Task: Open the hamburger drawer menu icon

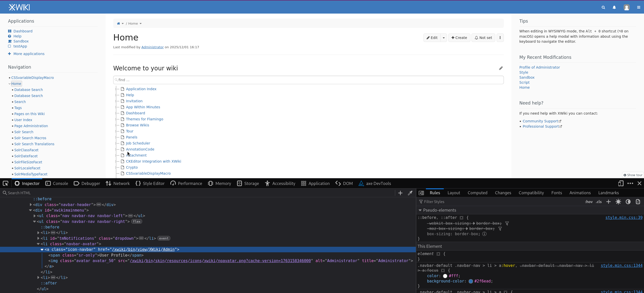Action: pyautogui.click(x=638, y=8)
